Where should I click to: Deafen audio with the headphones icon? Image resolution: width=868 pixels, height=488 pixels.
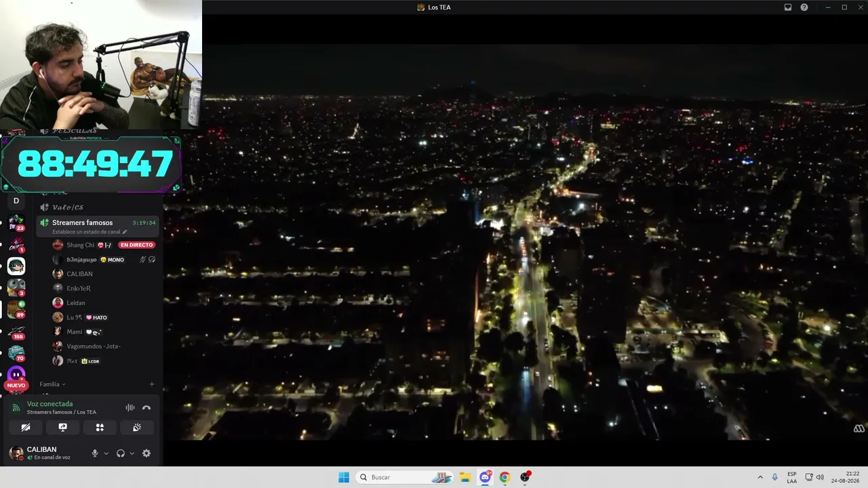(121, 453)
